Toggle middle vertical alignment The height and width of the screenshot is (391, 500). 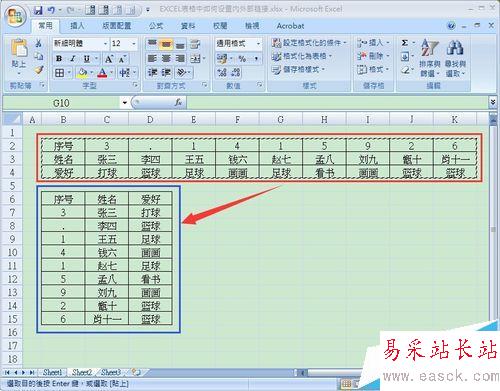click(166, 43)
